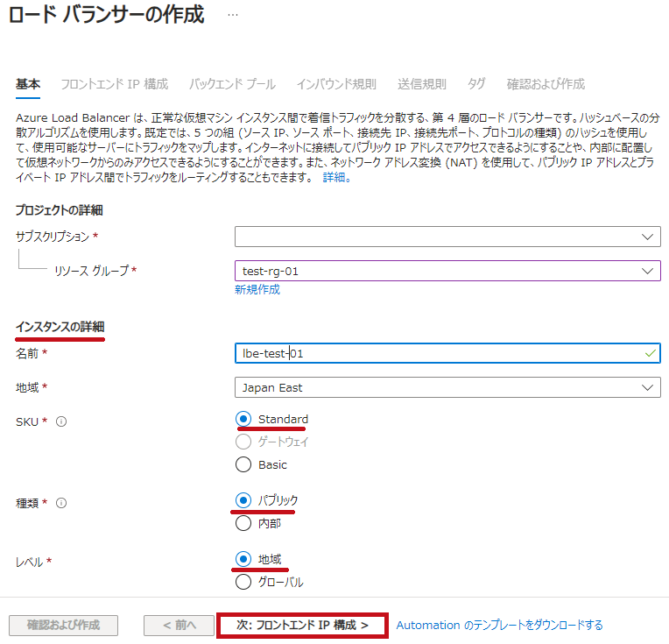Screen dimensions: 669x644
Task: Click the インスタンスの詳細 heading
Action: 60,327
